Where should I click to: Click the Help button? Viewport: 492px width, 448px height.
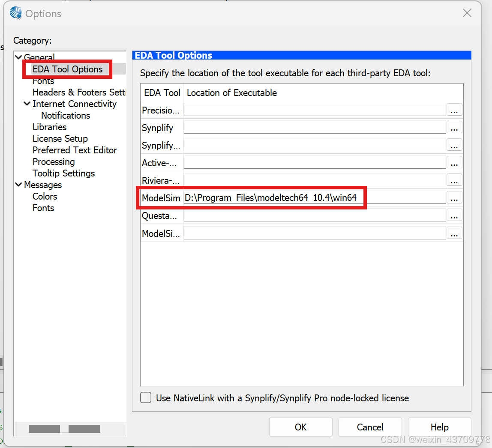pyautogui.click(x=440, y=427)
